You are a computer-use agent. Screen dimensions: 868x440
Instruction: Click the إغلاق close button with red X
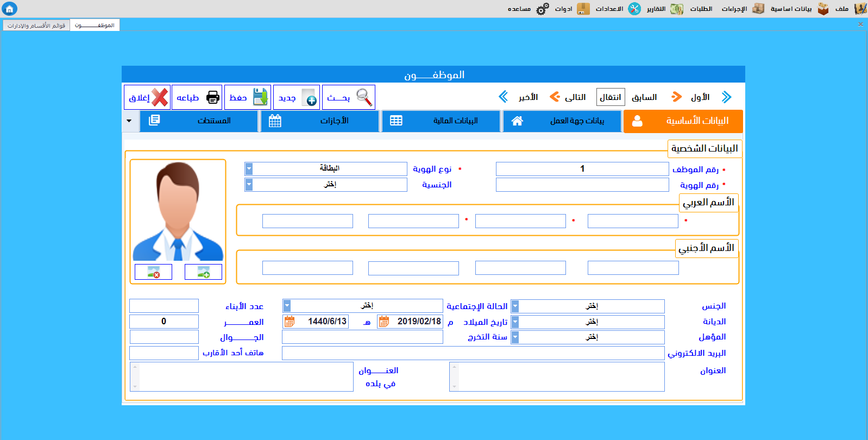click(x=147, y=97)
